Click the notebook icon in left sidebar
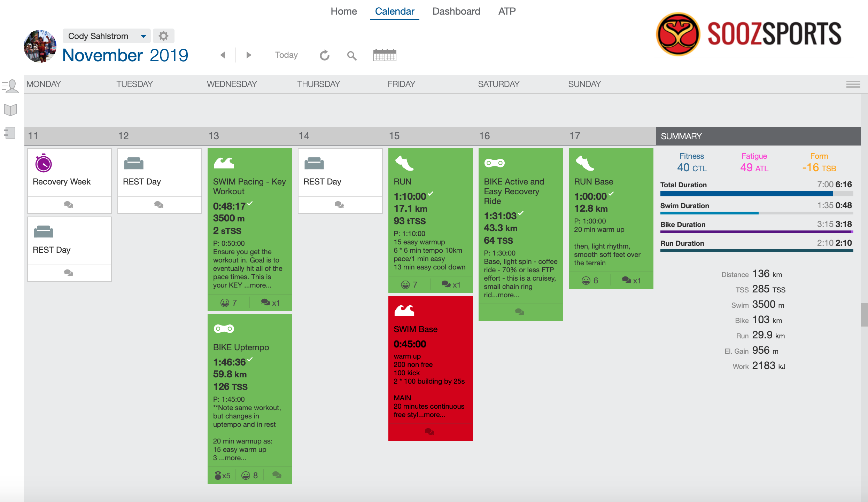 (10, 133)
